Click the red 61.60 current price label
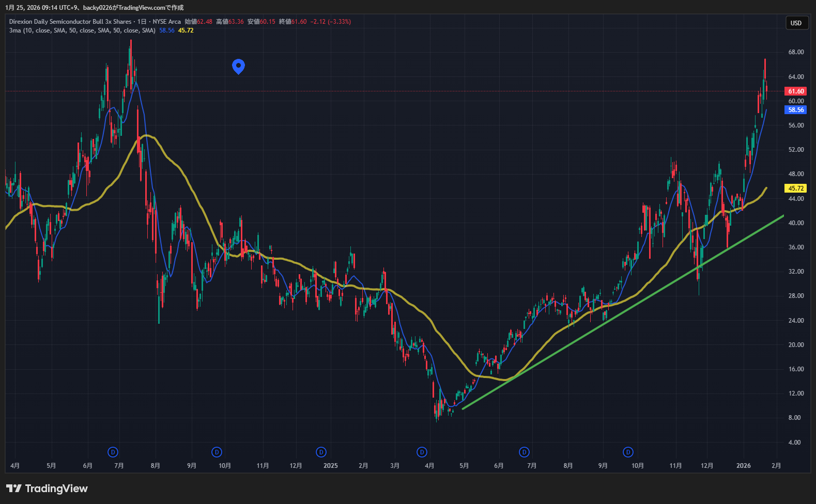The image size is (816, 504). coord(796,91)
